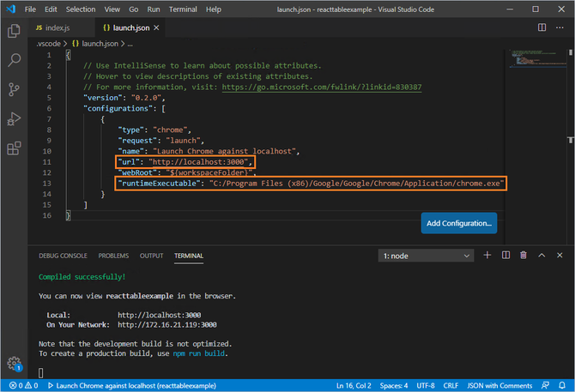Switch to the Problems panel tab
This screenshot has height=392, width=575.
click(x=113, y=256)
